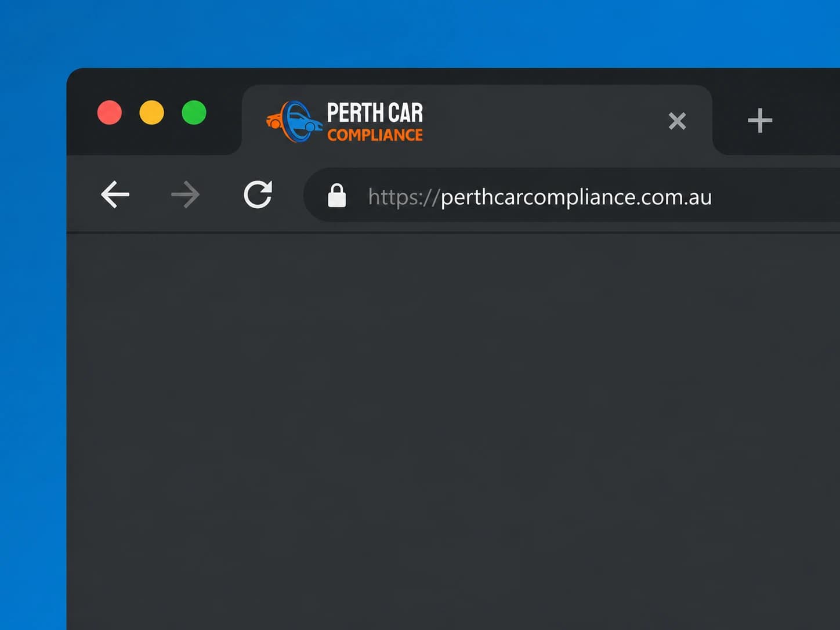This screenshot has height=630, width=840.
Task: Click the forward arrow button
Action: [x=186, y=194]
